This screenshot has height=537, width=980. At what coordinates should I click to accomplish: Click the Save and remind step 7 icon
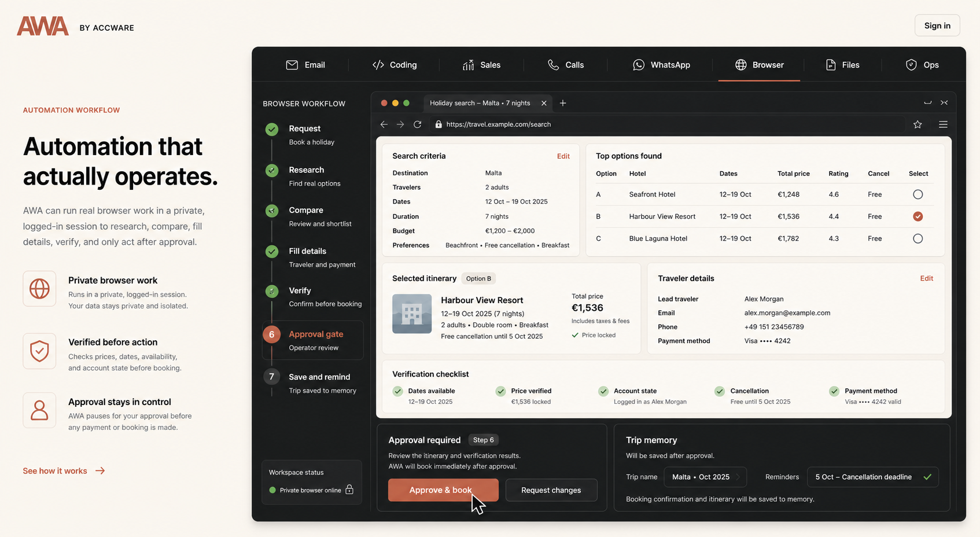[271, 377]
